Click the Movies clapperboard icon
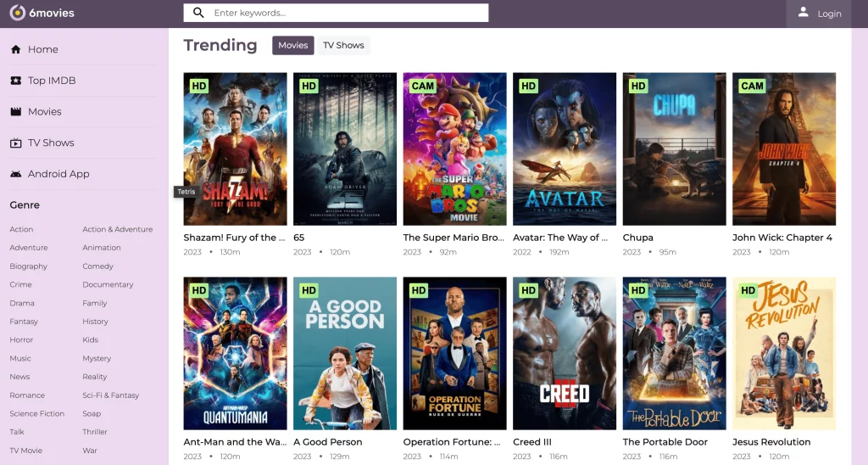Image resolution: width=868 pixels, height=465 pixels. pos(15,111)
